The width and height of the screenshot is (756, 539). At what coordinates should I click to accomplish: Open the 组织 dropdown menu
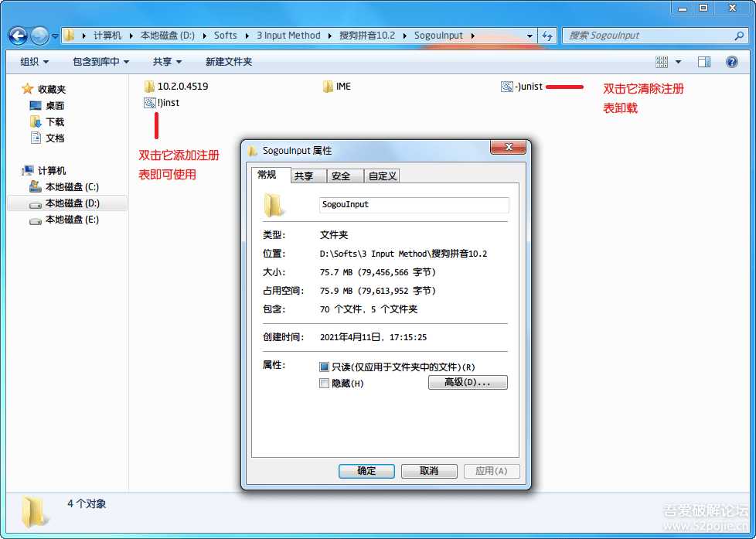[x=32, y=61]
